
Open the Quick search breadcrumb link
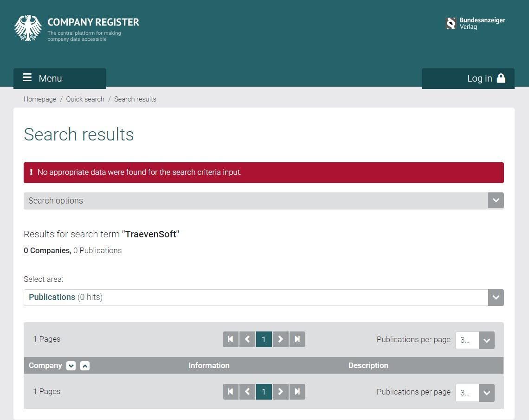pyautogui.click(x=85, y=99)
